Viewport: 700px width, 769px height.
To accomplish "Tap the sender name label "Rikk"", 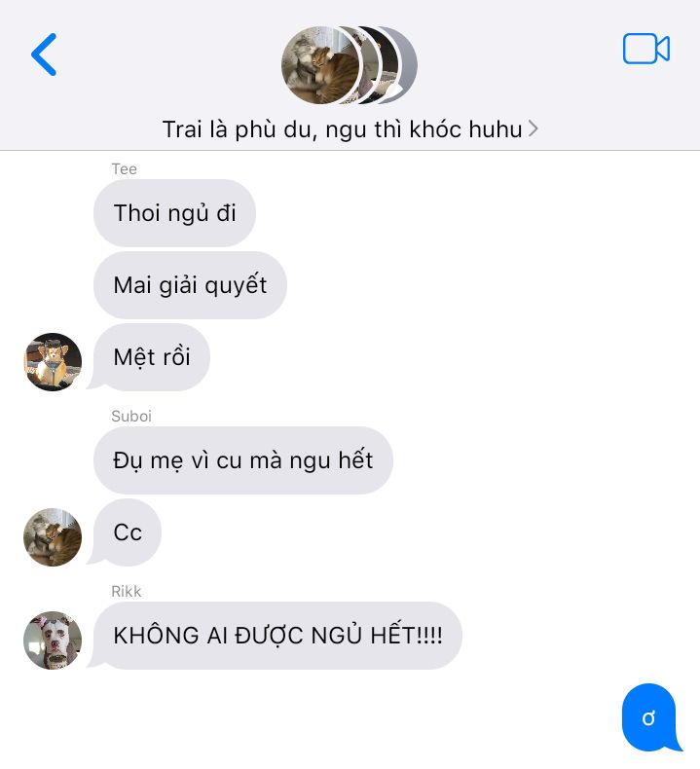I will click(x=126, y=592).
